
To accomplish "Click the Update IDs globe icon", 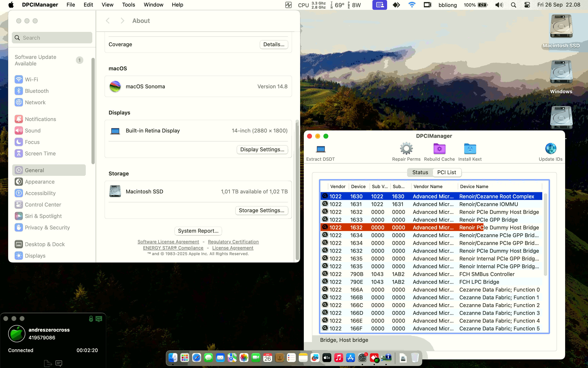I will (x=551, y=148).
